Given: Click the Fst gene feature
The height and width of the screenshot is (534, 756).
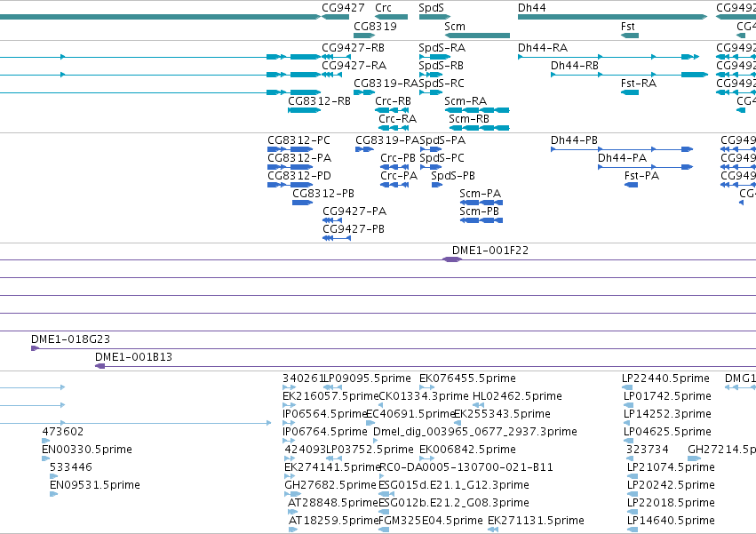Looking at the screenshot, I should point(630,36).
